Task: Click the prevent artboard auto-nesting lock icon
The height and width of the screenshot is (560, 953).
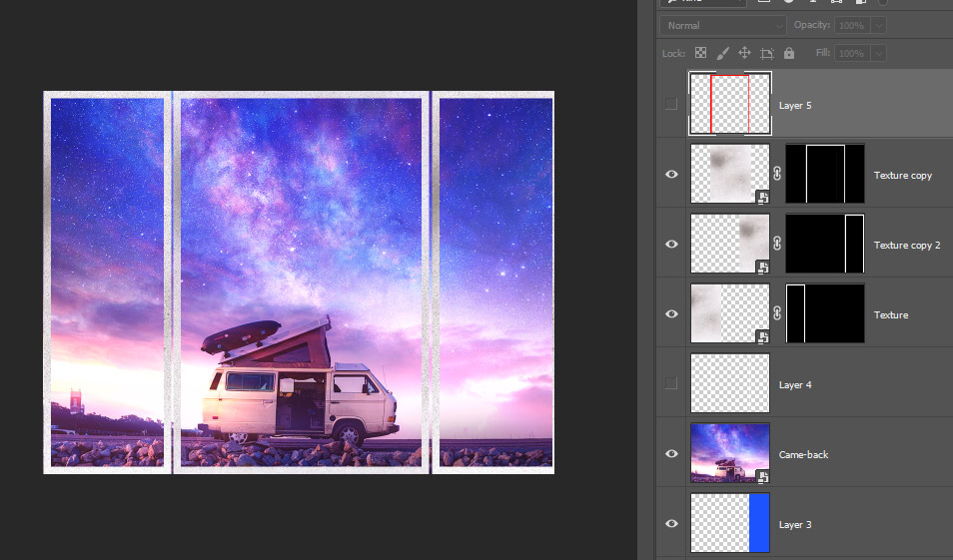Action: point(767,53)
